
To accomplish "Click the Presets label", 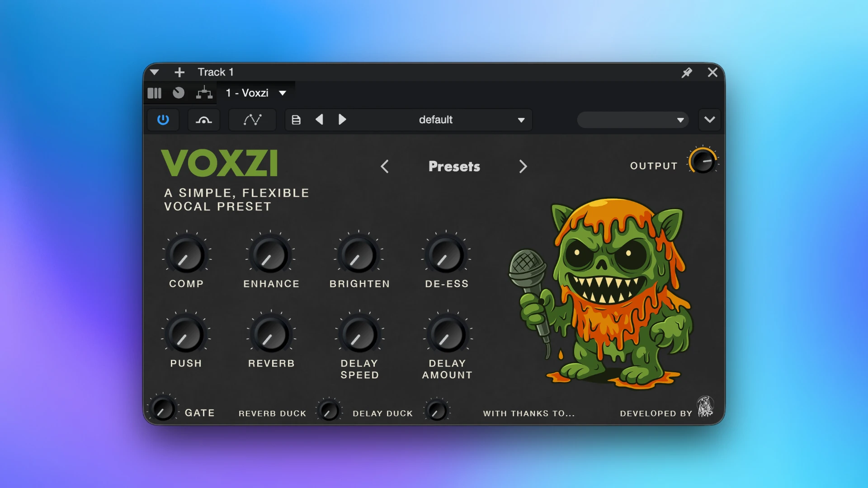I will [454, 166].
